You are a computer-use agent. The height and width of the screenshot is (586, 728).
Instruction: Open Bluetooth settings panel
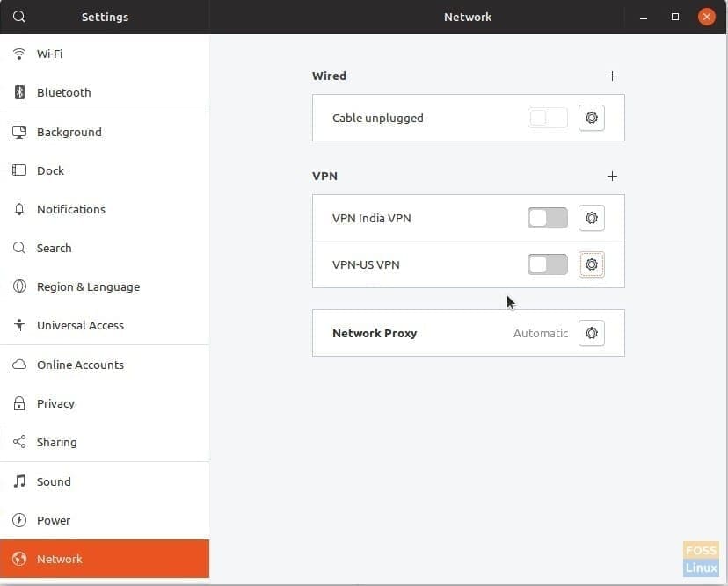[105, 92]
